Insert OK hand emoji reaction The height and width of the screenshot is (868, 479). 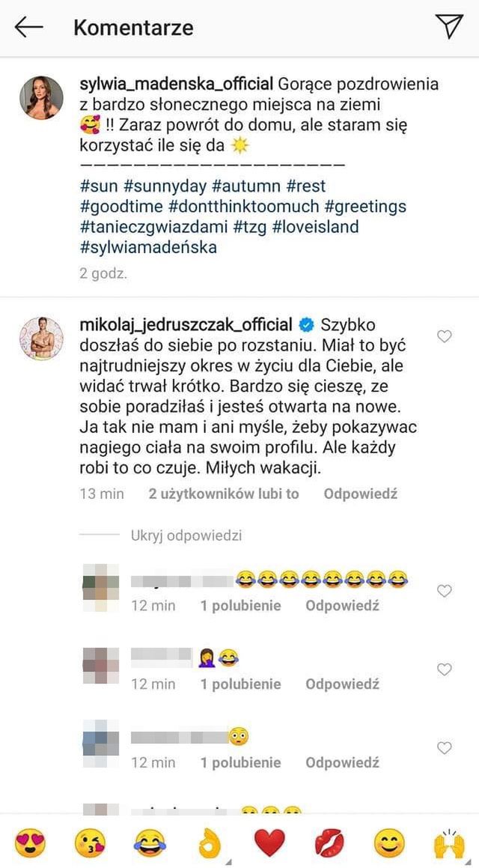point(210,843)
